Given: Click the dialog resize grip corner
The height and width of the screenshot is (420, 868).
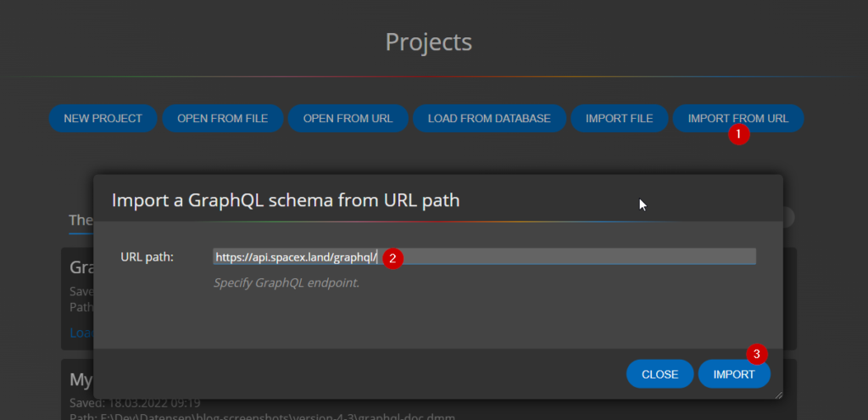Looking at the screenshot, I should 779,395.
